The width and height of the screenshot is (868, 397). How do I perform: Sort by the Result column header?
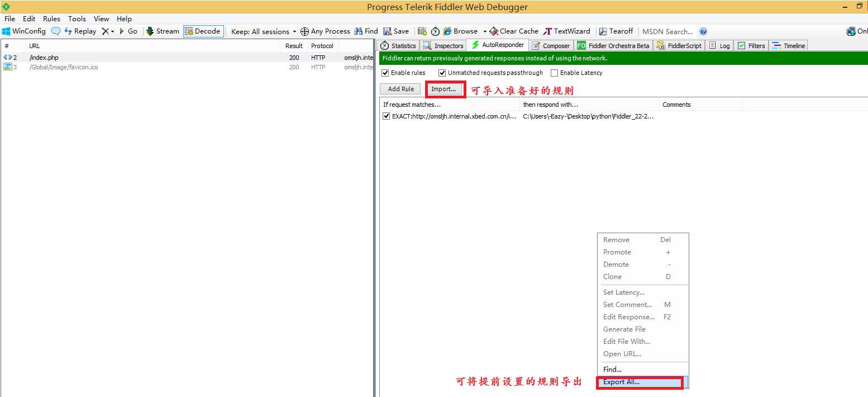coord(294,46)
